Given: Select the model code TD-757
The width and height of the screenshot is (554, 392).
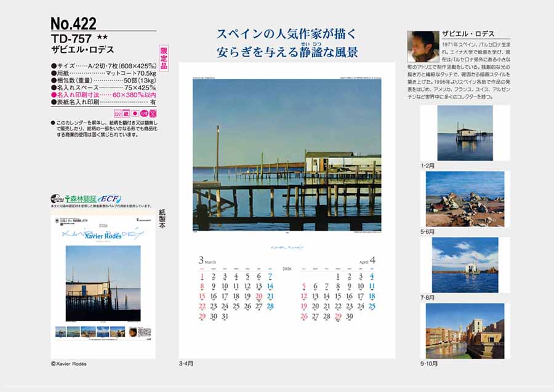Looking at the screenshot, I should pyautogui.click(x=71, y=39).
